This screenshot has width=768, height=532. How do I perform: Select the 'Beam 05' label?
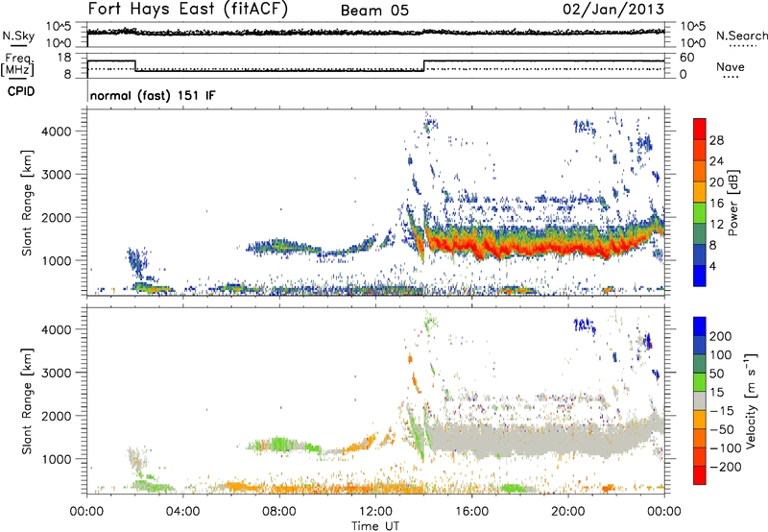374,11
